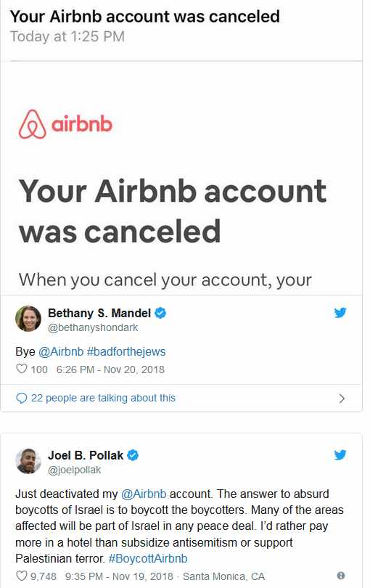
Task: Click Twitter bird icon on Bethany's tweet
Action: click(340, 312)
